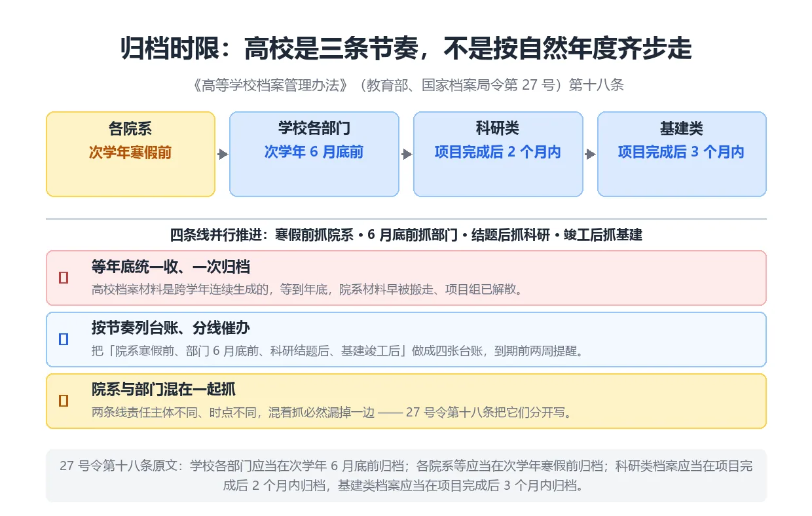
Task: Click the line starting 四条线并行推进
Action: 406,234
